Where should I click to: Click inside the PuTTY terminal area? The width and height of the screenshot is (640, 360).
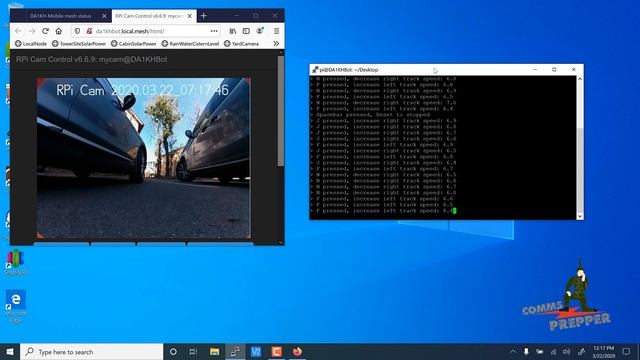point(443,147)
